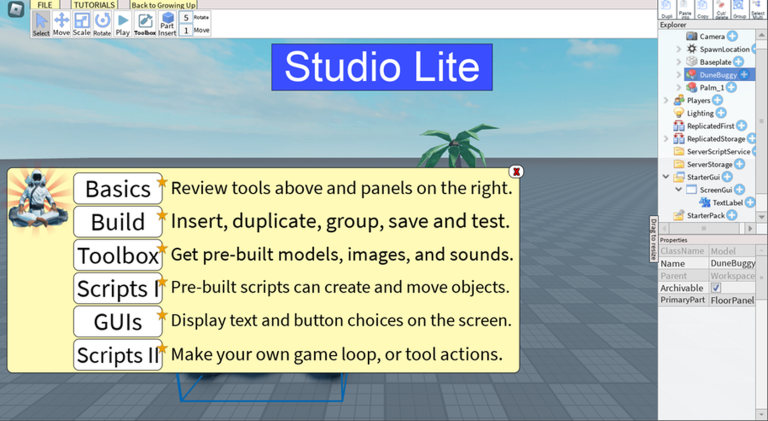This screenshot has height=421, width=768.
Task: Close the tutorials panel with red X
Action: (x=516, y=171)
